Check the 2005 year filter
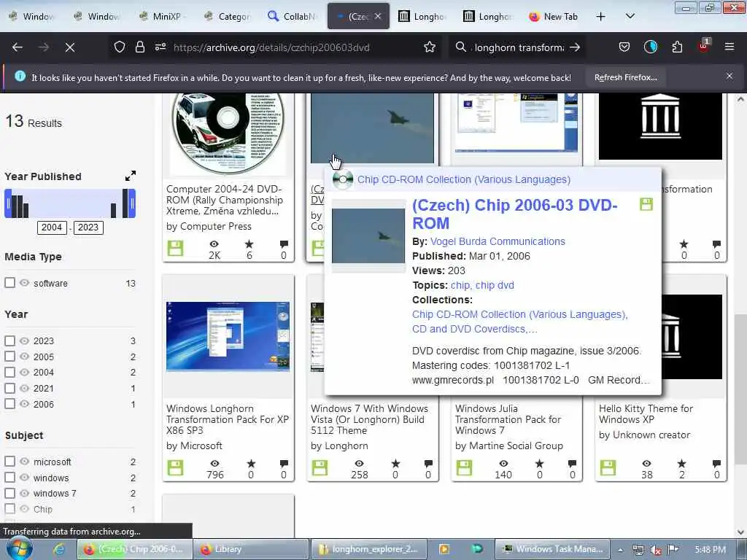The height and width of the screenshot is (560, 747). (9, 356)
